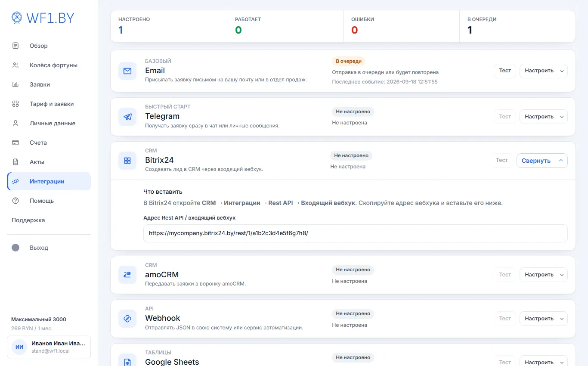Image resolution: width=588 pixels, height=366 pixels.
Task: Click the Заявки chart icon
Action: coord(15,84)
